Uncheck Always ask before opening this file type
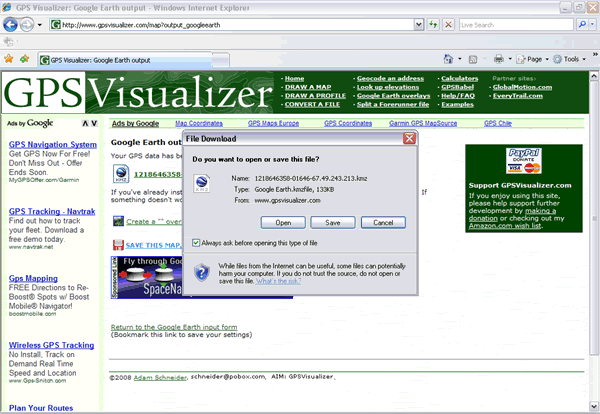Image resolution: width=600 pixels, height=414 pixels. pos(197,242)
